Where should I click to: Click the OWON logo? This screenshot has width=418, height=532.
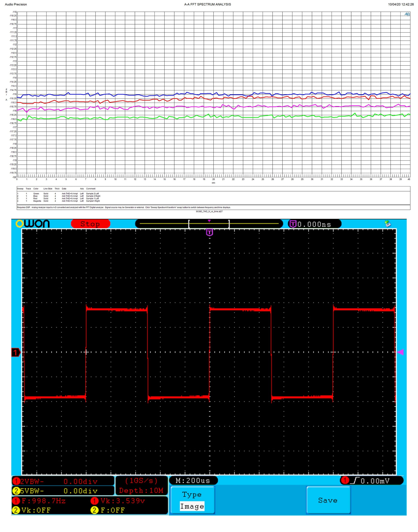(x=33, y=224)
